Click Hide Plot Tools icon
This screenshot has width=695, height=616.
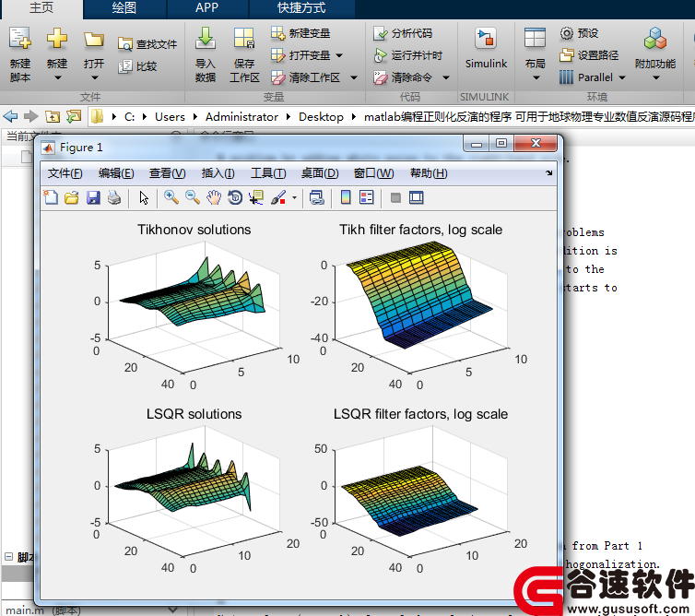point(395,197)
